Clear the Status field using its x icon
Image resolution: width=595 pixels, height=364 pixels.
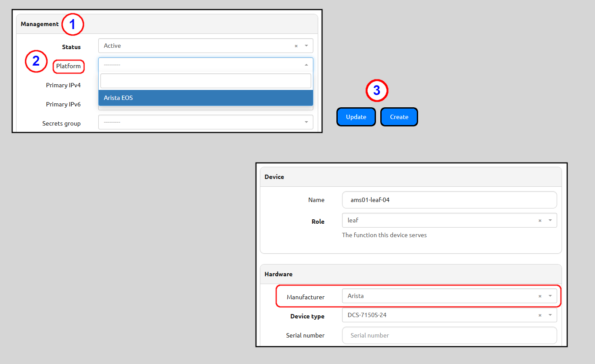tap(296, 46)
